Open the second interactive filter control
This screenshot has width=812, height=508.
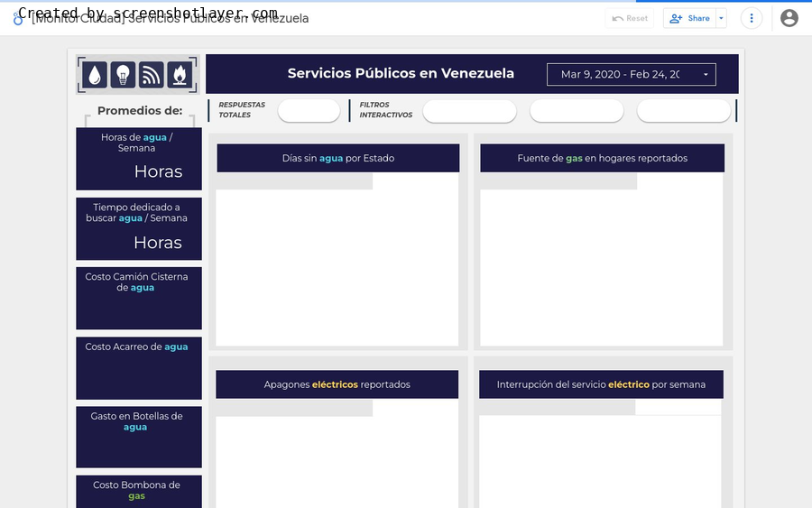[577, 111]
